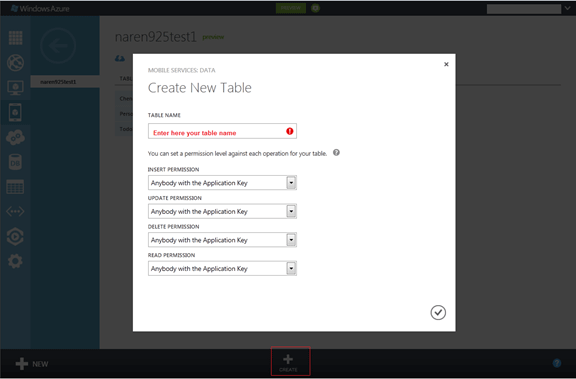Click the checkmark to confirm table creation
The width and height of the screenshot is (576, 379).
[438, 313]
